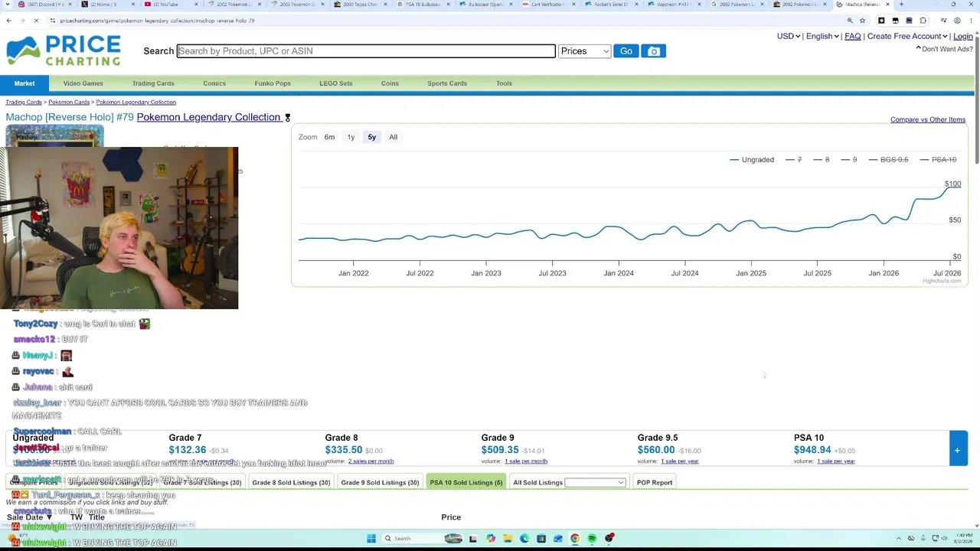Switch to the YouTube browser tab
The width and height of the screenshot is (980, 551).
[170, 5]
